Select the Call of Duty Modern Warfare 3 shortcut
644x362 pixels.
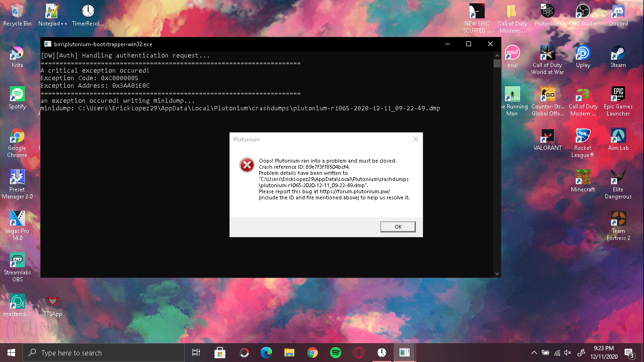coord(583,102)
